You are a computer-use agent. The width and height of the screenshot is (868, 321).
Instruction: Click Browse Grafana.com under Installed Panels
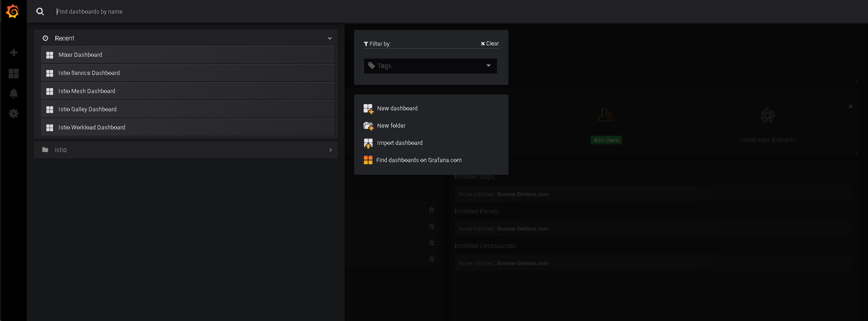point(523,229)
